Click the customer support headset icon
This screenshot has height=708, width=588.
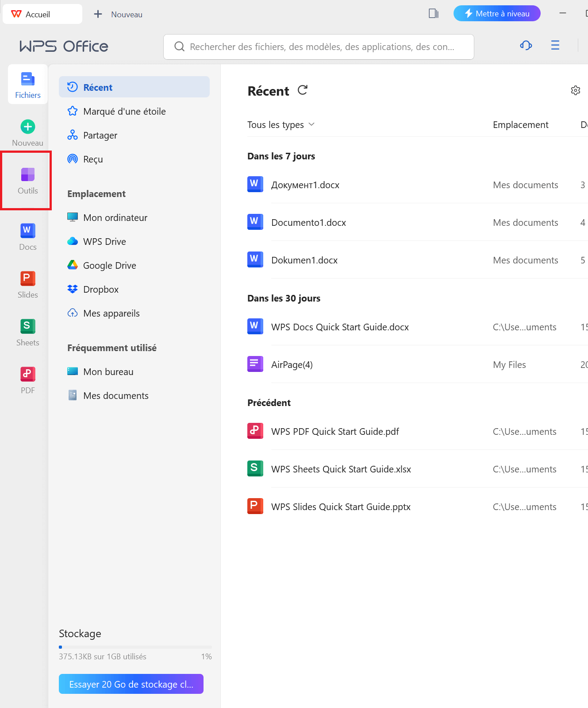pos(526,45)
